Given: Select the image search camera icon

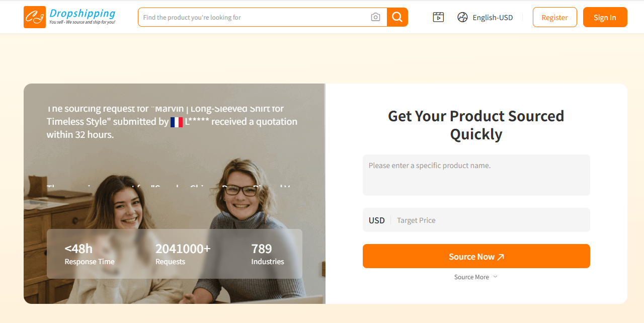Looking at the screenshot, I should coord(375,17).
